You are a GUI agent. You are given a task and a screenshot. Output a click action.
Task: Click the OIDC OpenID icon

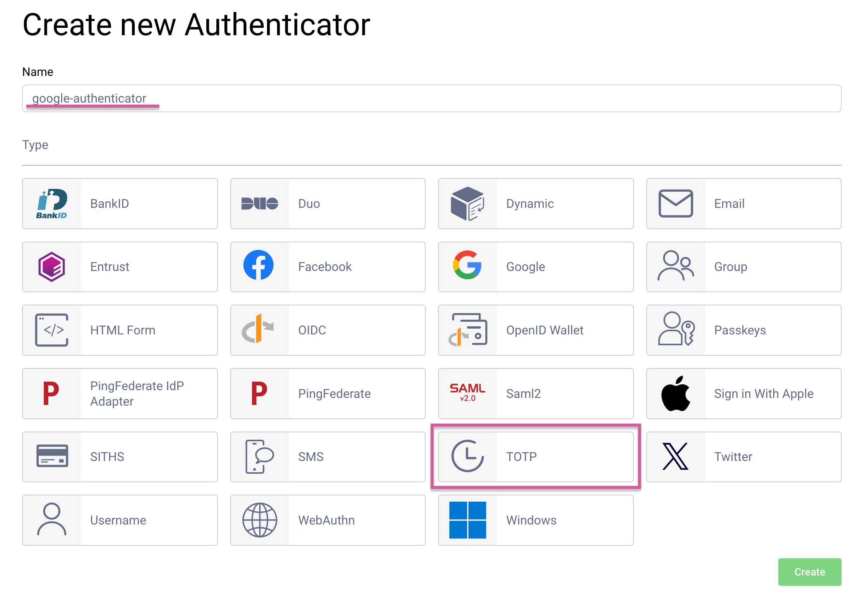(258, 329)
